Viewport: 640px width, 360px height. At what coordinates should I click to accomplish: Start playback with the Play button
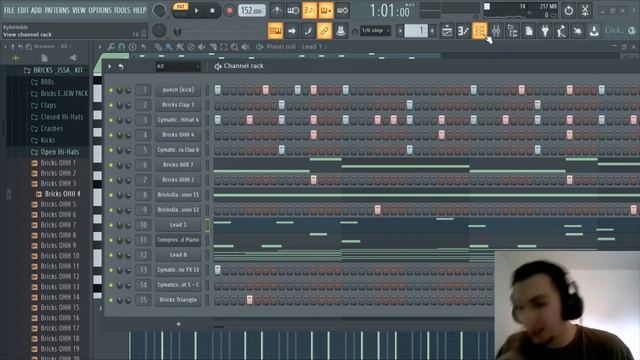pos(196,11)
